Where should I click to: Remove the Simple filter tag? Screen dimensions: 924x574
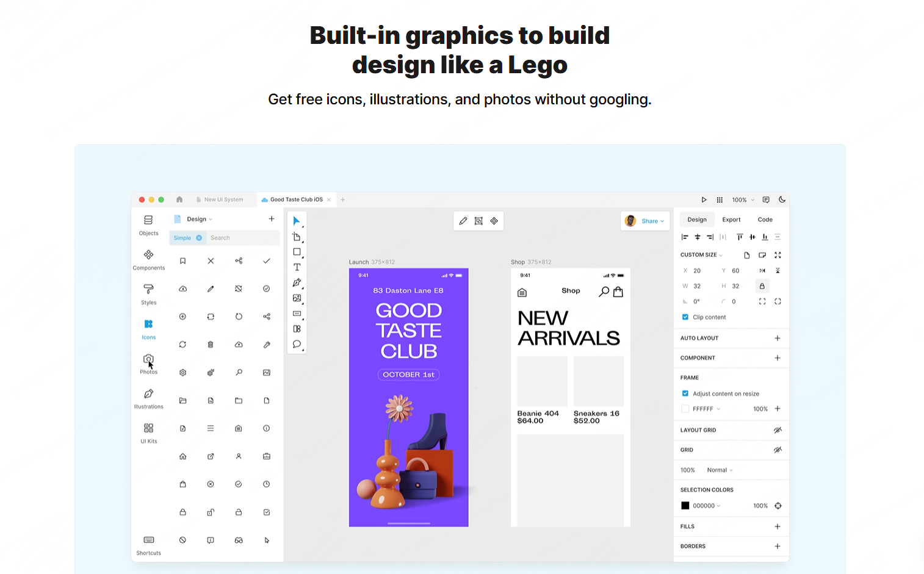[199, 238]
